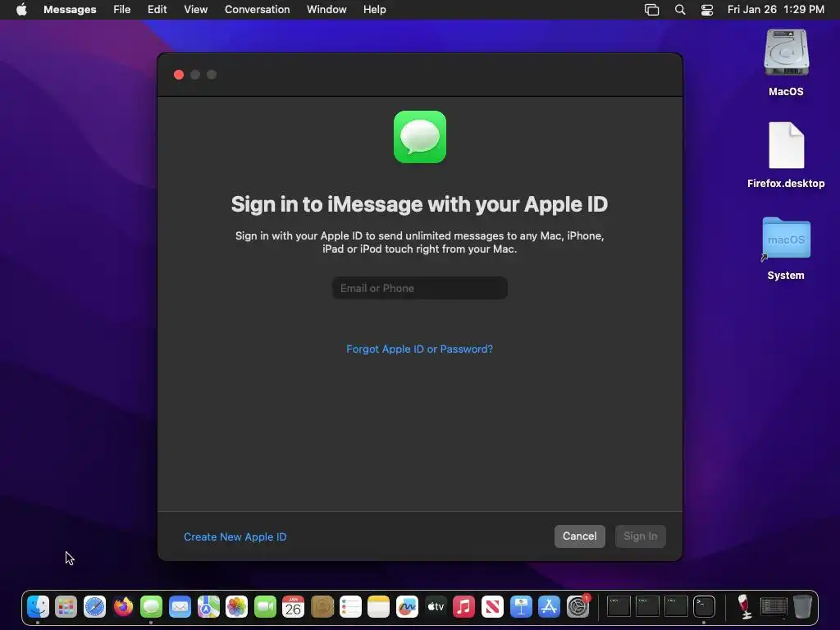Open the Messages menu
This screenshot has height=630, width=840.
(70, 10)
